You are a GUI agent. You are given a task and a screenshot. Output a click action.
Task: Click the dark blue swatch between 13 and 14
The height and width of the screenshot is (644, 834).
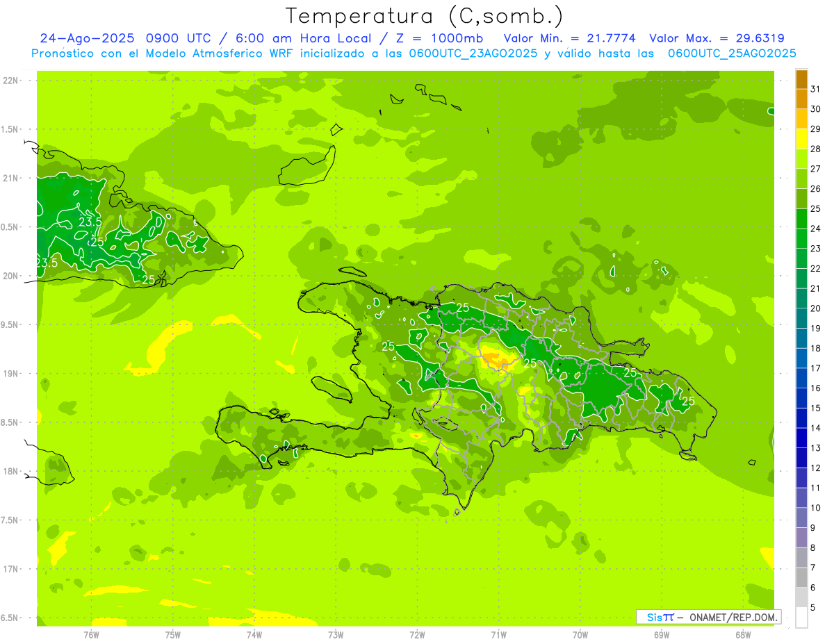[x=801, y=438]
